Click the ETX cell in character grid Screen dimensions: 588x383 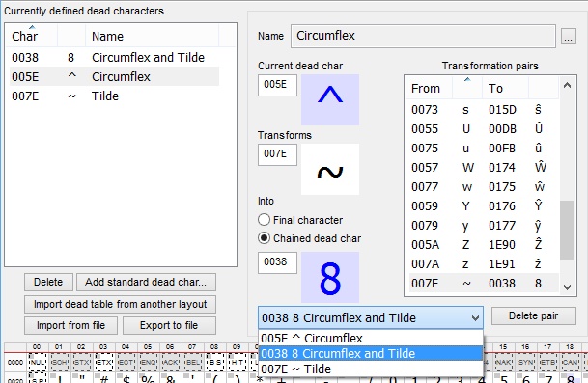[103, 363]
